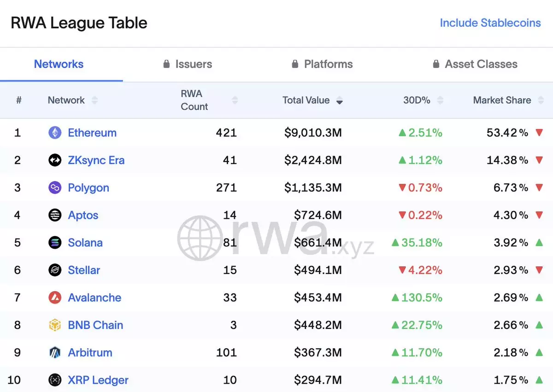
Task: Click the Ethereum network logo icon
Action: point(55,133)
